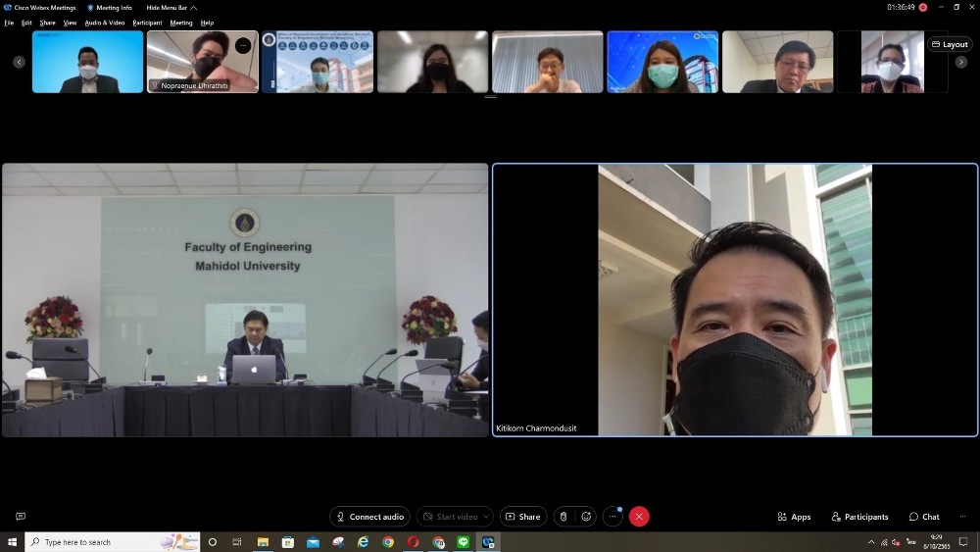Toggle the Chat panel
Viewport: 980px width, 552px height.
(x=923, y=517)
